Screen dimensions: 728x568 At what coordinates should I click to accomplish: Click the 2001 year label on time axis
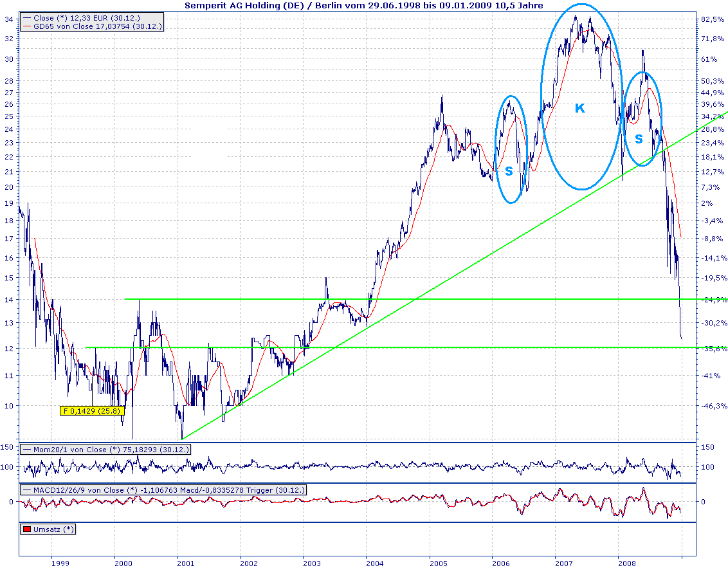tap(186, 563)
